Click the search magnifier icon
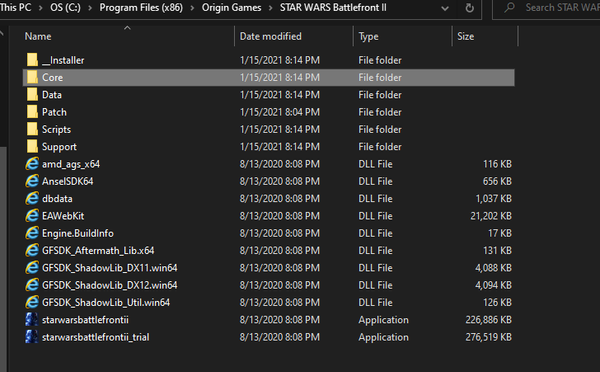The width and height of the screenshot is (600, 372). coord(510,7)
